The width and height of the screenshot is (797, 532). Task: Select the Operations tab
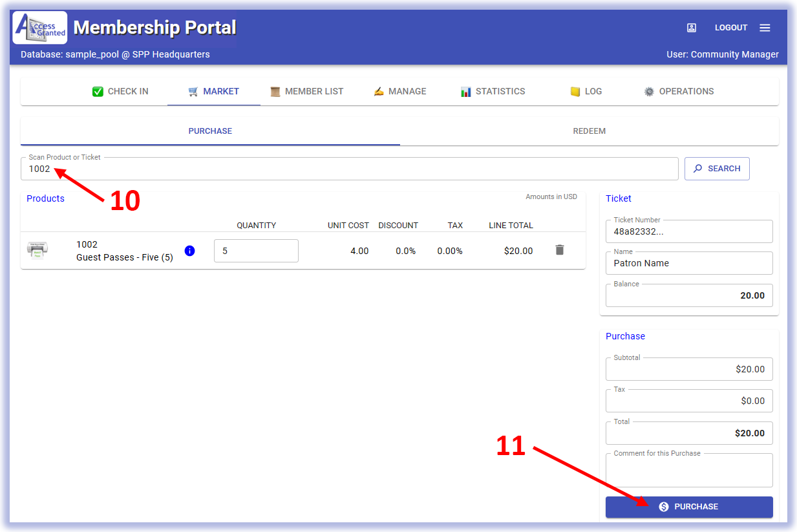(679, 92)
